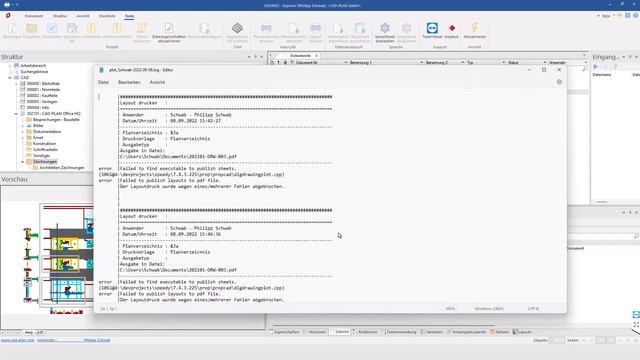The image size is (640, 360).
Task: Open Benennung 1 column filter dropdown
Action: click(x=421, y=62)
